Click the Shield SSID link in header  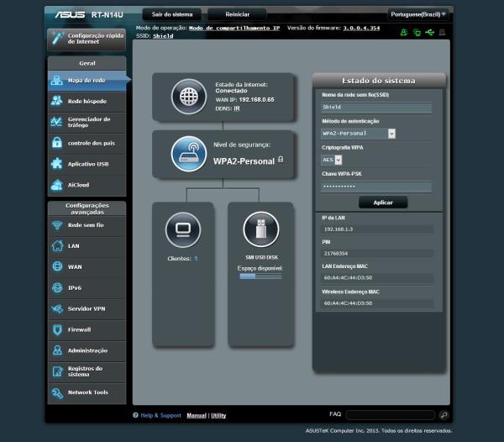163,36
